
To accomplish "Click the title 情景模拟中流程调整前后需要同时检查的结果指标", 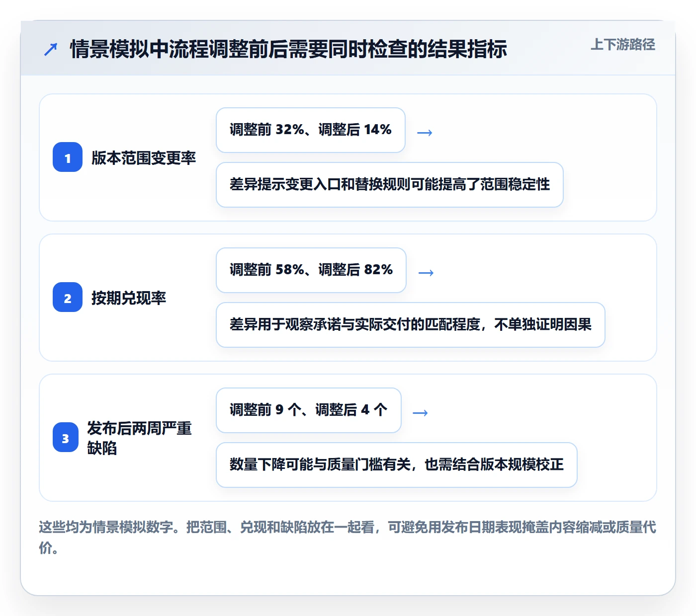I will coord(289,49).
